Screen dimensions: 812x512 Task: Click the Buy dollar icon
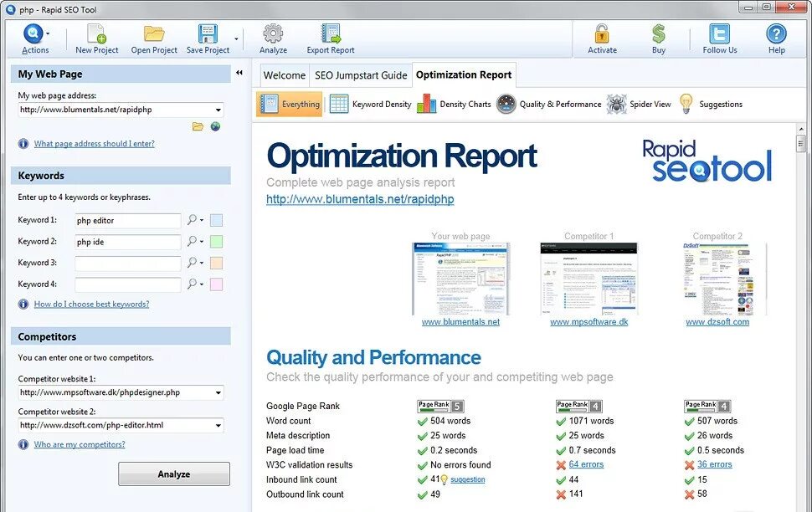click(658, 33)
